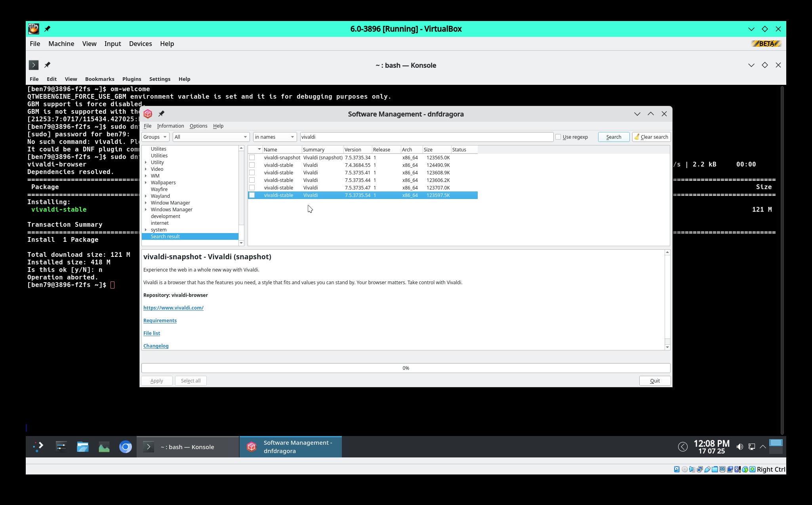Expand the Utility group

(x=146, y=162)
